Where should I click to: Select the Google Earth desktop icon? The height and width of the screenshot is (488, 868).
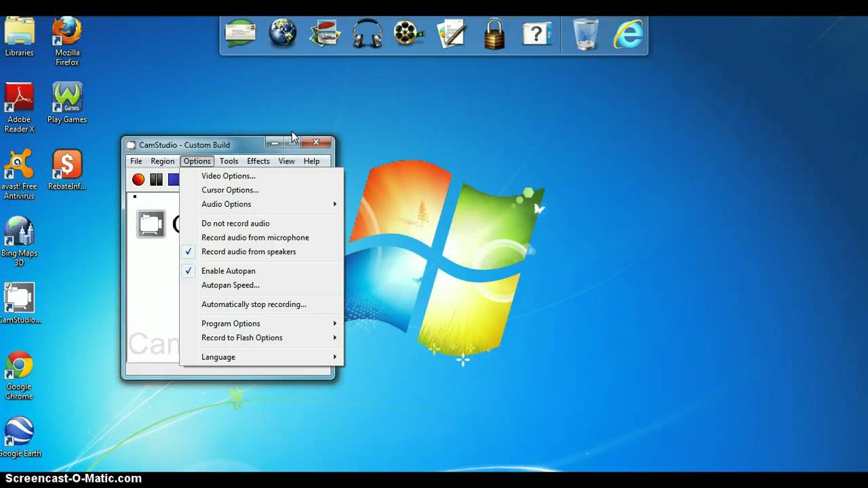coord(19,438)
